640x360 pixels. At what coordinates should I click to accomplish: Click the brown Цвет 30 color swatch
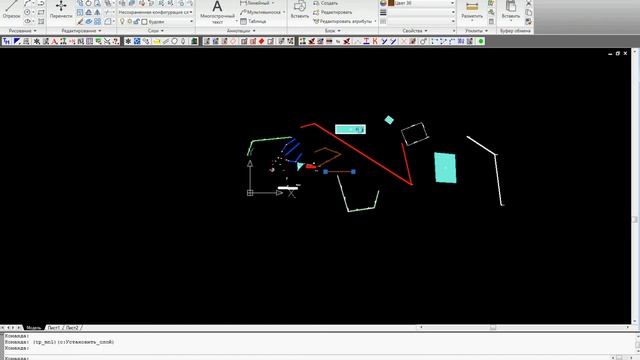391,3
